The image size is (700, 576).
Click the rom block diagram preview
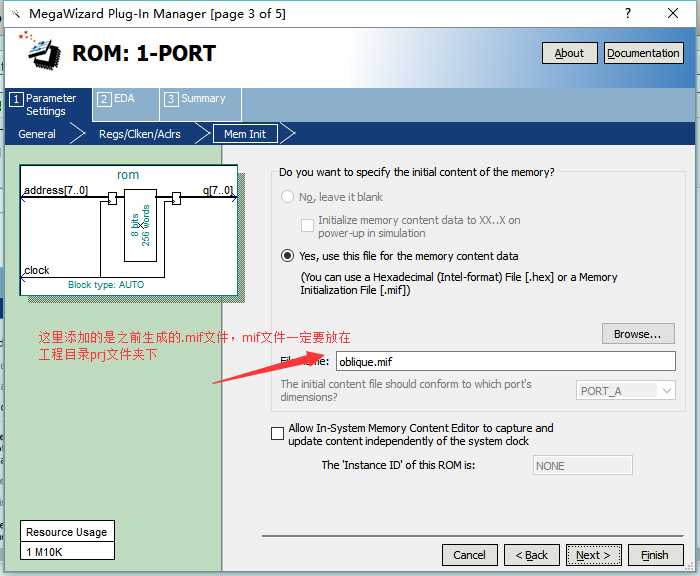pos(129,230)
